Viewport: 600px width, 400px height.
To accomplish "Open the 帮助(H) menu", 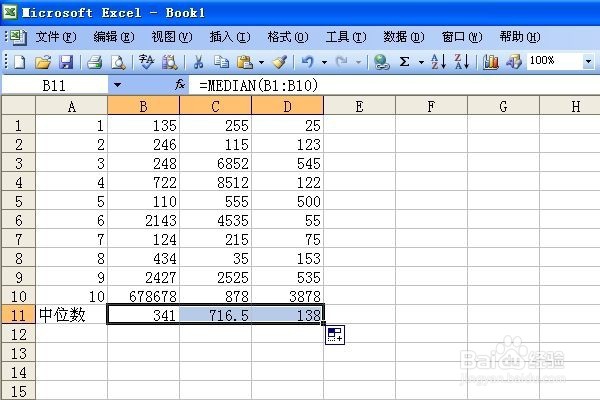I will click(x=520, y=37).
